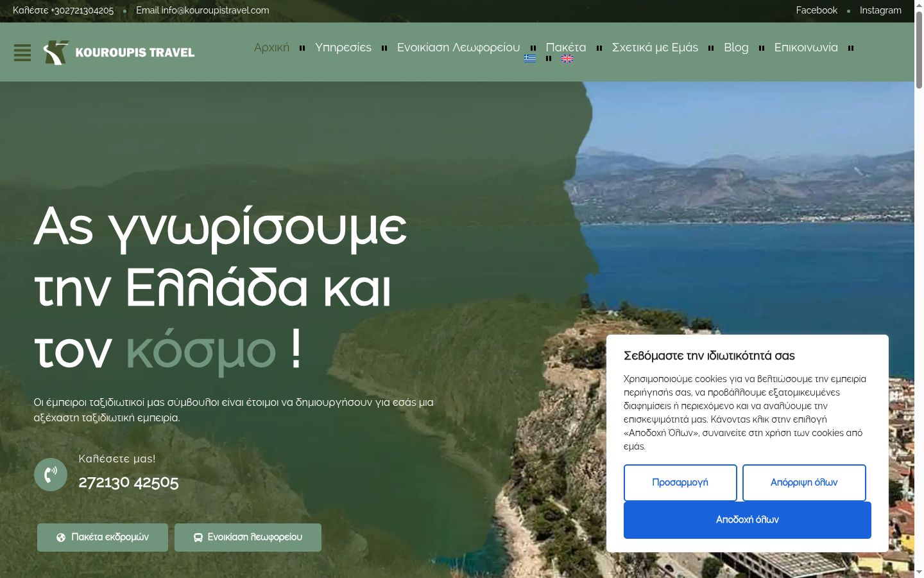
Task: Follow the Facebook link
Action: click(x=816, y=10)
